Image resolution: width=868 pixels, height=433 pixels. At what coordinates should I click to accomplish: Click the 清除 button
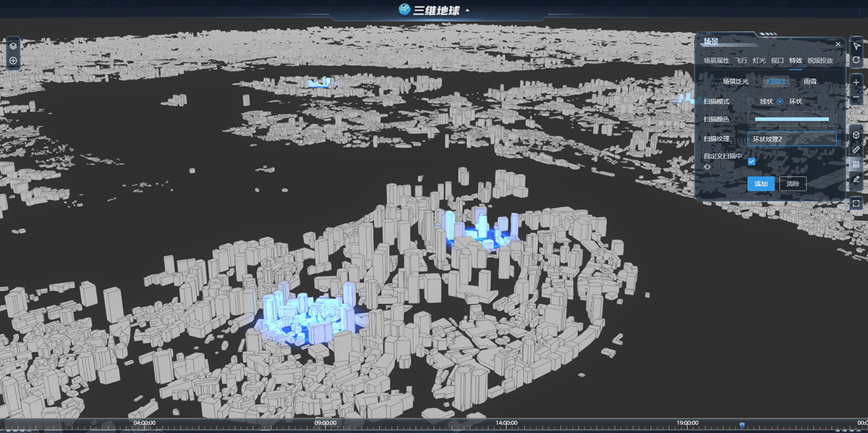(793, 184)
